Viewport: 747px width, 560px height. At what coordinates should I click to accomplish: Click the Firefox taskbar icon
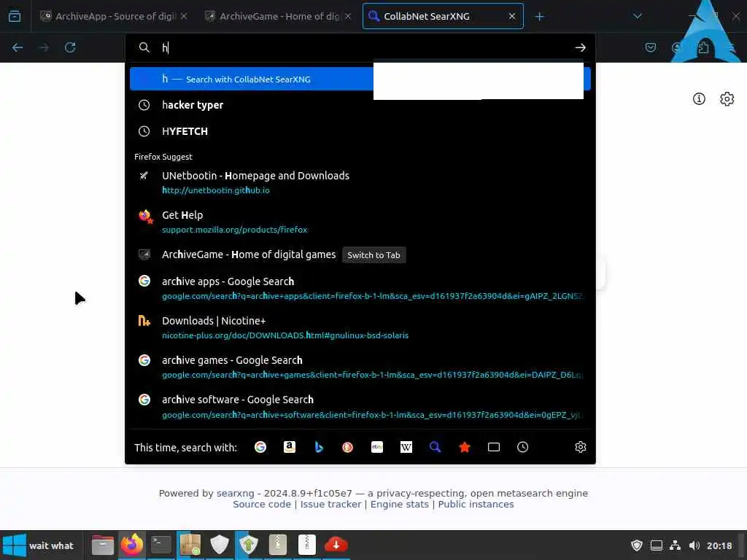click(132, 545)
